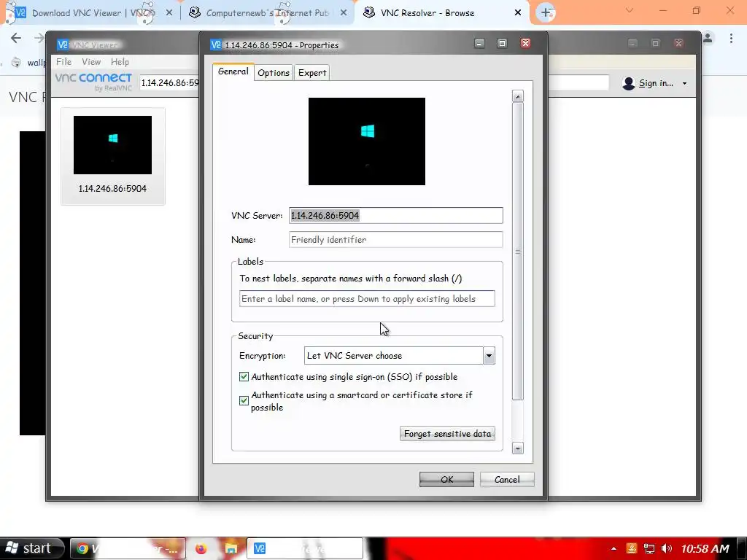Click the volume speaker tray icon
The image size is (747, 560).
[667, 548]
